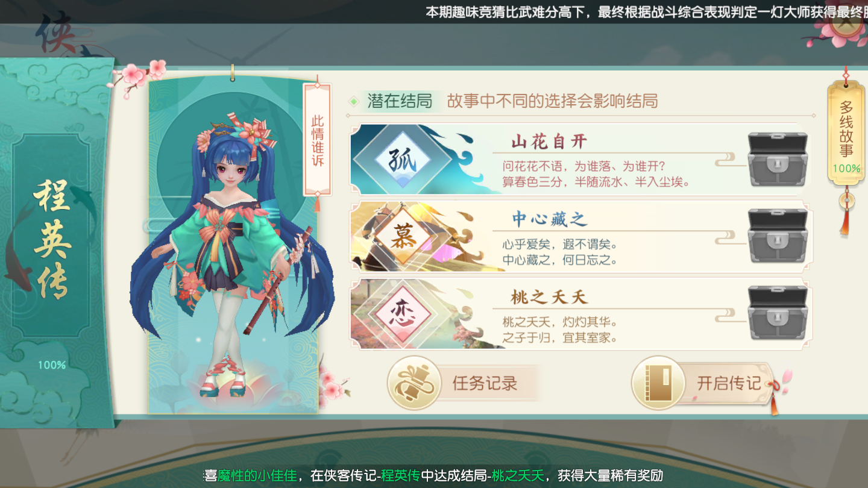Click the 程英传 link in bottom announcement

[x=400, y=475]
